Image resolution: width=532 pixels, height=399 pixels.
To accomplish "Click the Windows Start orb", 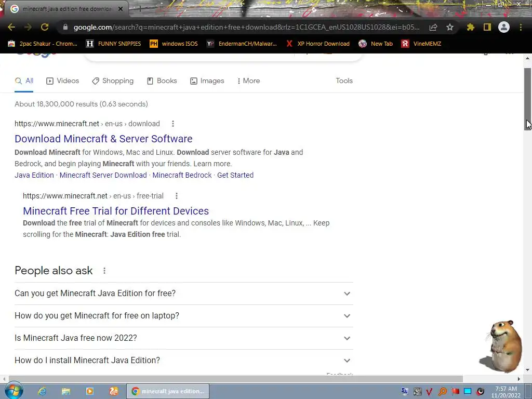I will pyautogui.click(x=14, y=391).
